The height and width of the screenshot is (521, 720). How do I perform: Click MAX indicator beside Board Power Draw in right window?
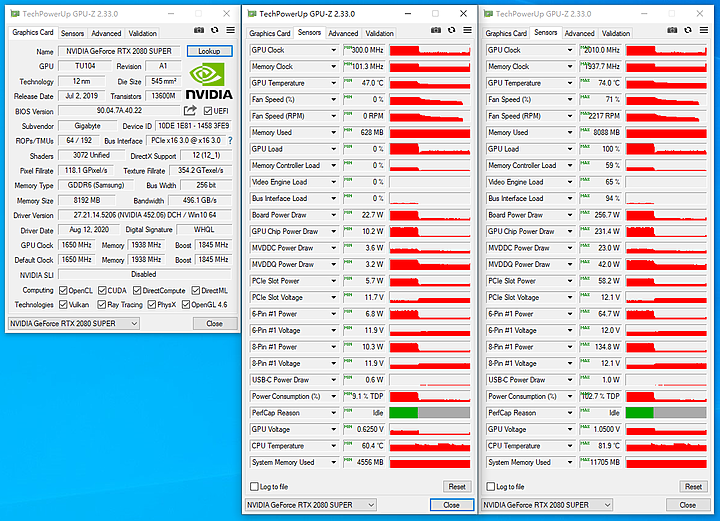pos(585,213)
